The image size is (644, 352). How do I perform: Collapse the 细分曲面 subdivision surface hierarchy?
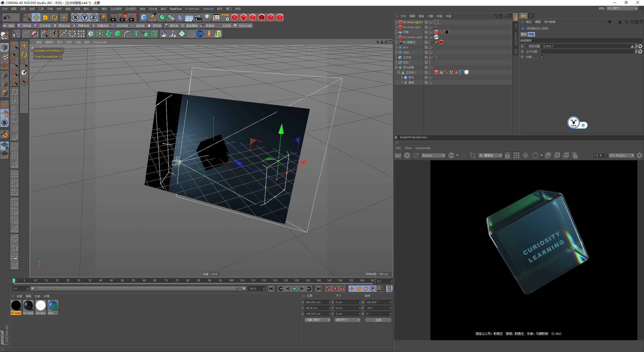tap(396, 67)
